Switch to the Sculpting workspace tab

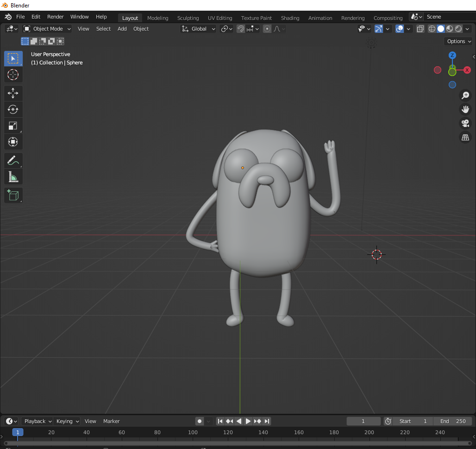188,18
